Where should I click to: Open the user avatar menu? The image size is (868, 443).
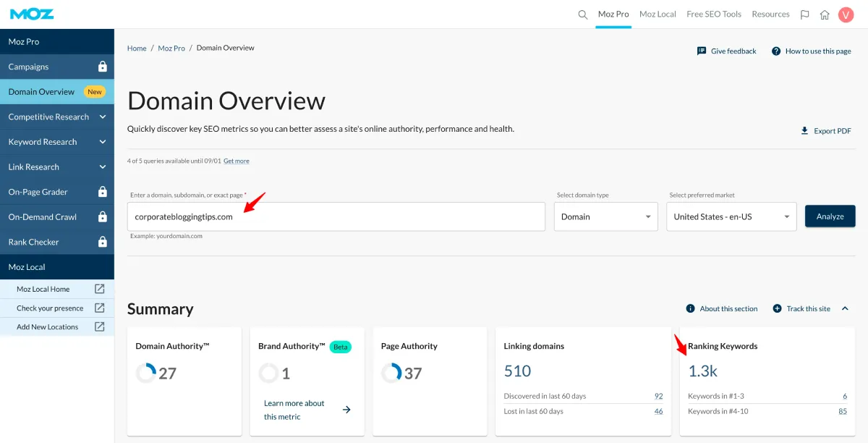coord(846,14)
